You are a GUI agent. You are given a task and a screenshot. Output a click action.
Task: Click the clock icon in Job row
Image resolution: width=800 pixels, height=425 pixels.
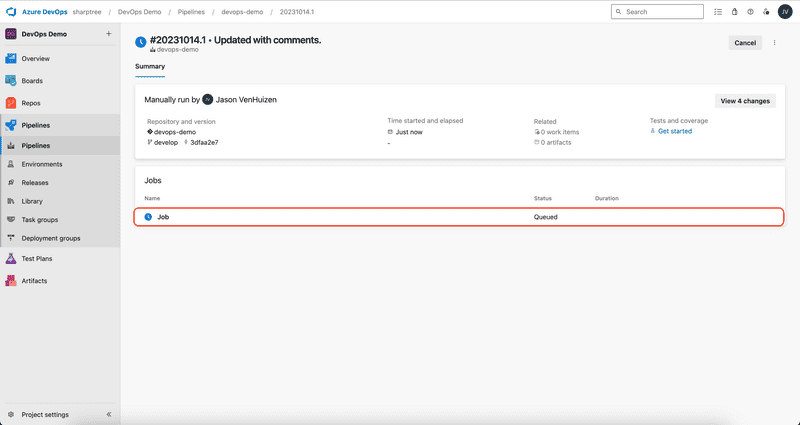click(x=148, y=217)
